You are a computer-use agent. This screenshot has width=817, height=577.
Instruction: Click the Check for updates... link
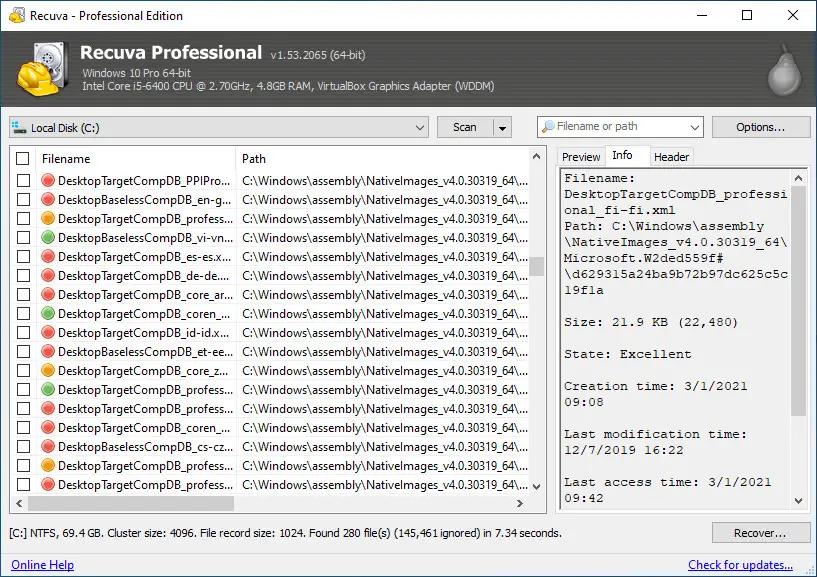tap(740, 565)
